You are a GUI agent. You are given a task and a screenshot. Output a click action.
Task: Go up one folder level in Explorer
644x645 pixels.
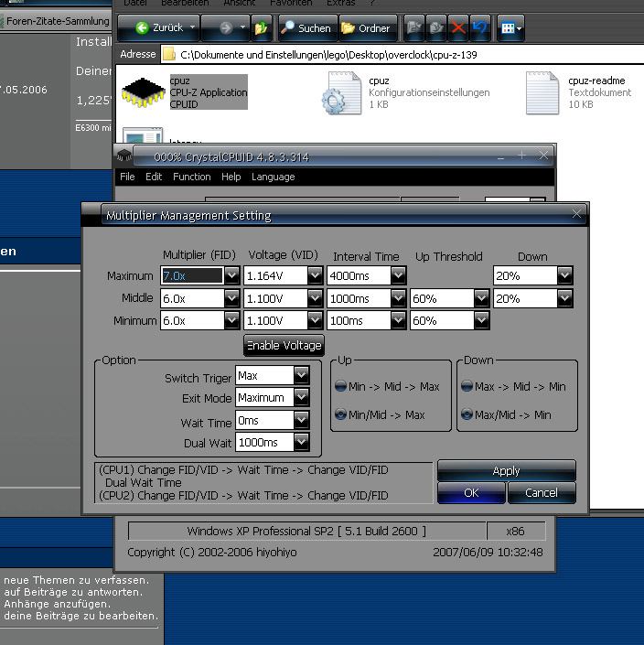[261, 28]
